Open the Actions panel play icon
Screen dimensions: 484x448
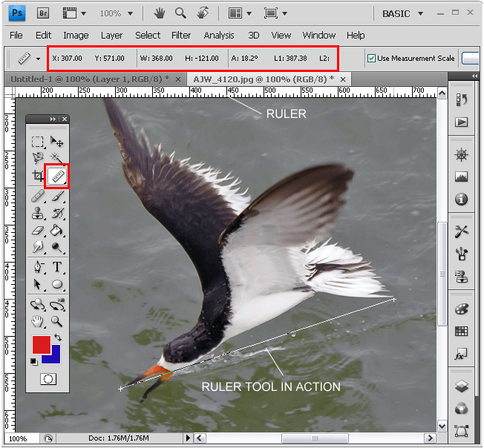point(461,122)
